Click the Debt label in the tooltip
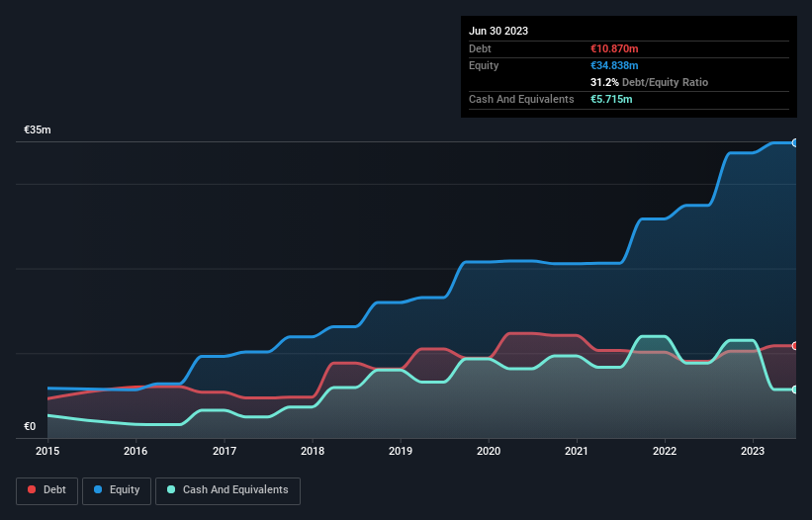 tap(480, 48)
